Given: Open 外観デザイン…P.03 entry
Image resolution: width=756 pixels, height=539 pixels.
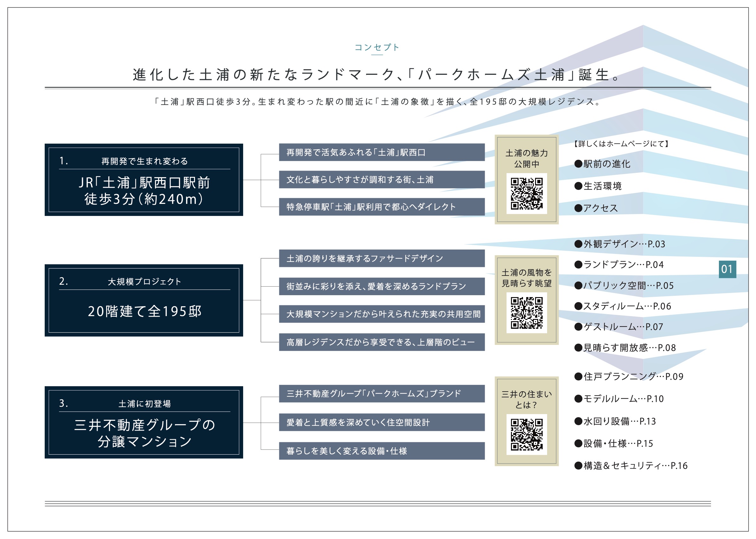Looking at the screenshot, I should click(x=620, y=244).
